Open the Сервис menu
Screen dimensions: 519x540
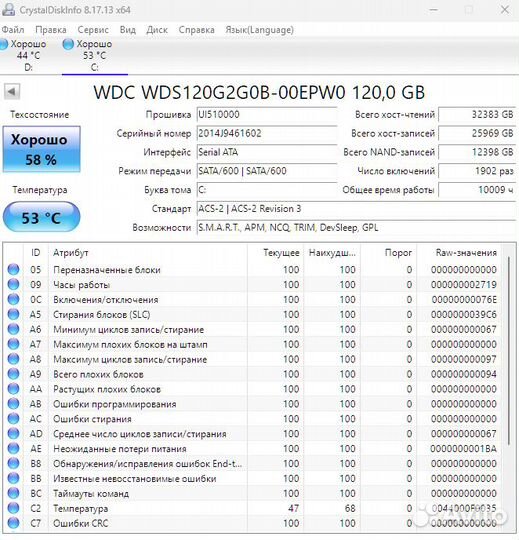pos(93,30)
